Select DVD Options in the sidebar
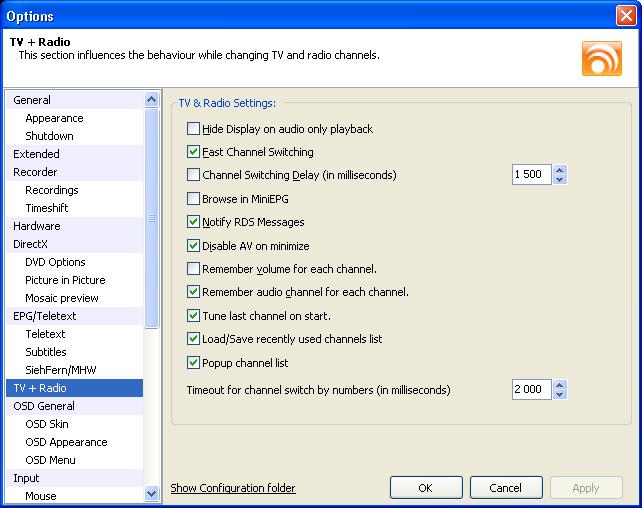 [x=55, y=262]
